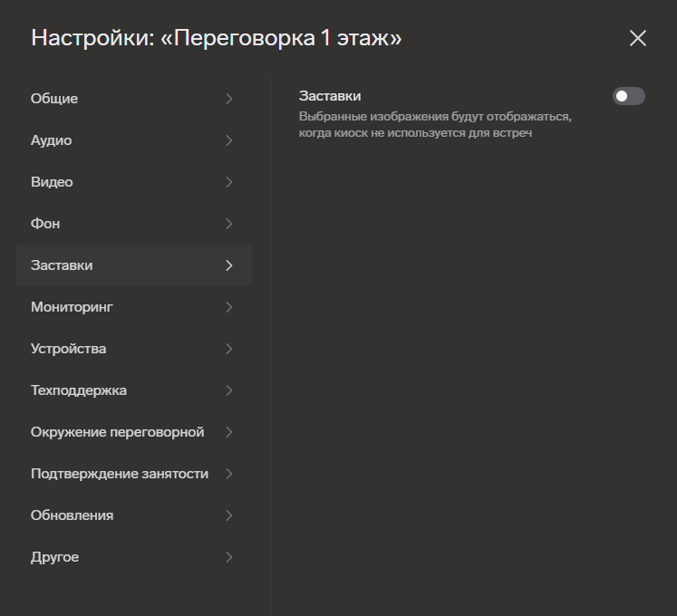
Task: Click the chevron arrow beside Общие
Action: 228,99
